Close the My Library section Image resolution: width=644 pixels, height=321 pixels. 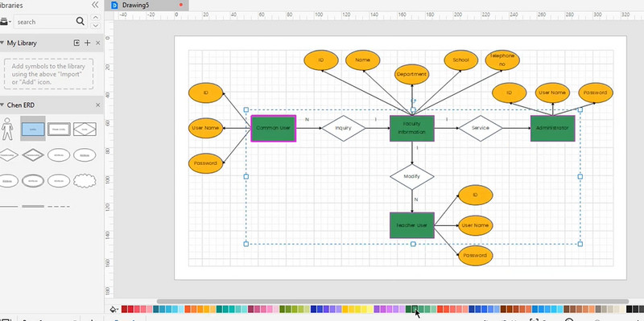[97, 43]
